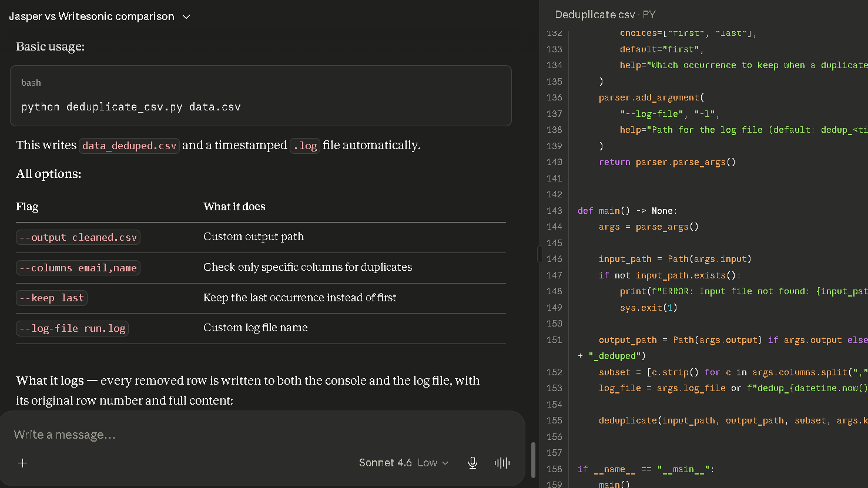Click the What it does column header
The height and width of the screenshot is (488, 868).
coord(234,207)
